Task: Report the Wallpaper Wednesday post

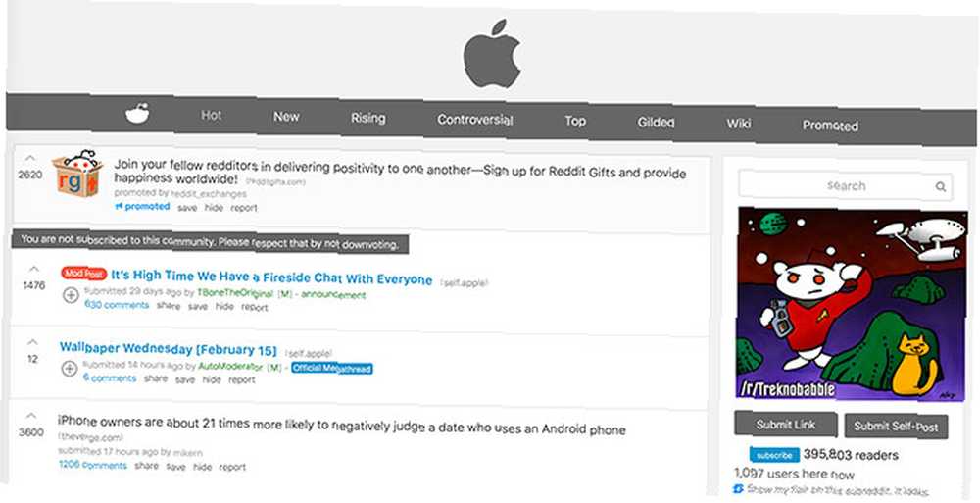Action: 241,379
